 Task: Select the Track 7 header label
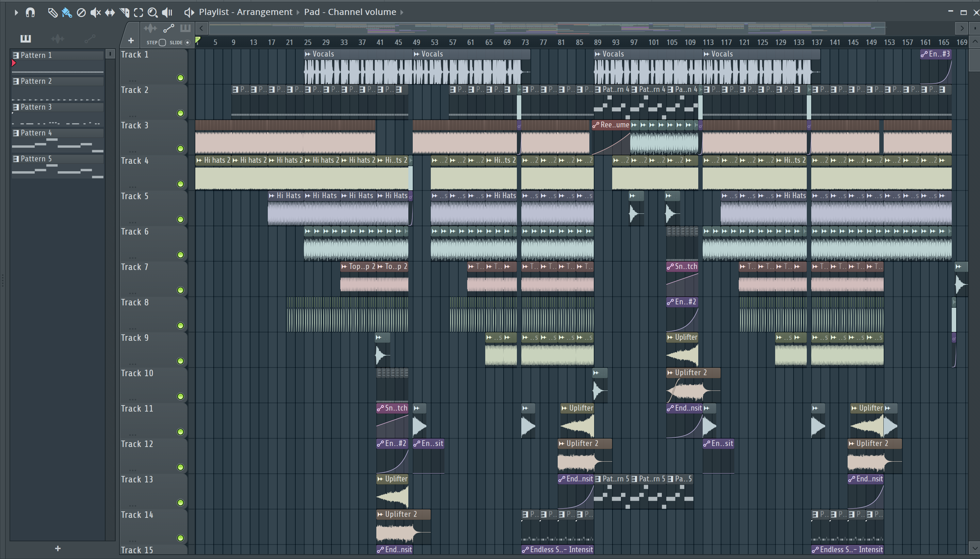tap(135, 267)
